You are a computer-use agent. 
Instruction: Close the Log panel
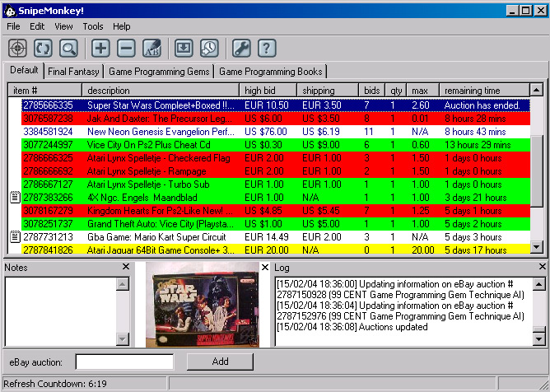coord(543,267)
